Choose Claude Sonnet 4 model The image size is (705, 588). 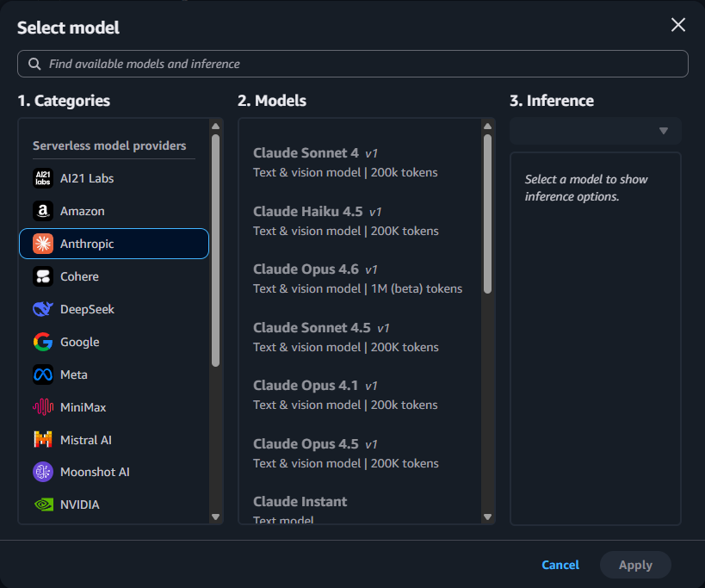point(344,162)
